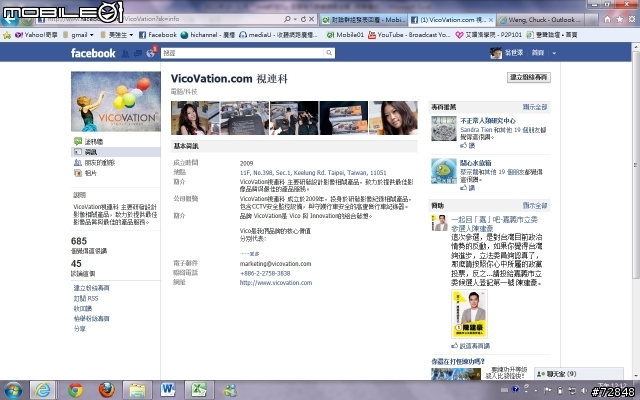Viewport: 640px width, 400px height.
Task: Click the Share link in left sidebar
Action: pyautogui.click(x=80, y=329)
